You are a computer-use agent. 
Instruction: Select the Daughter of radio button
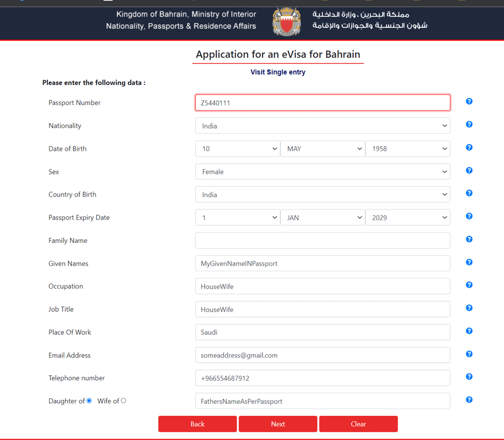tap(88, 400)
